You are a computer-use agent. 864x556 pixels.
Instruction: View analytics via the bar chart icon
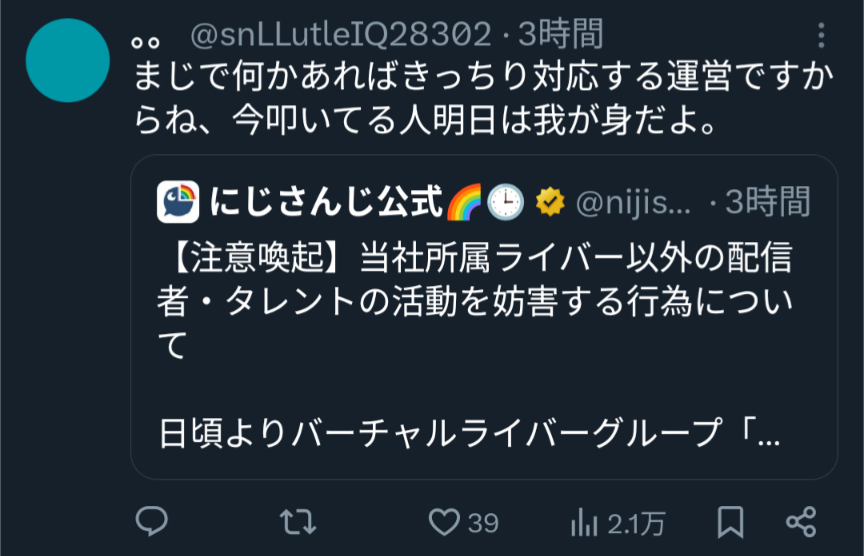click(x=585, y=522)
